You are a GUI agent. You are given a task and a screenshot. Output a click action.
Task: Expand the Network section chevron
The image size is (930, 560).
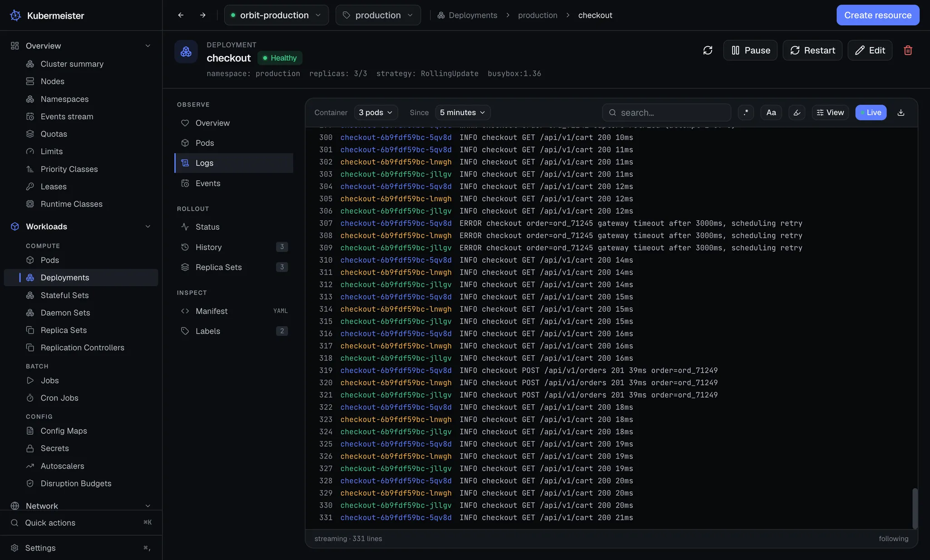pos(148,506)
